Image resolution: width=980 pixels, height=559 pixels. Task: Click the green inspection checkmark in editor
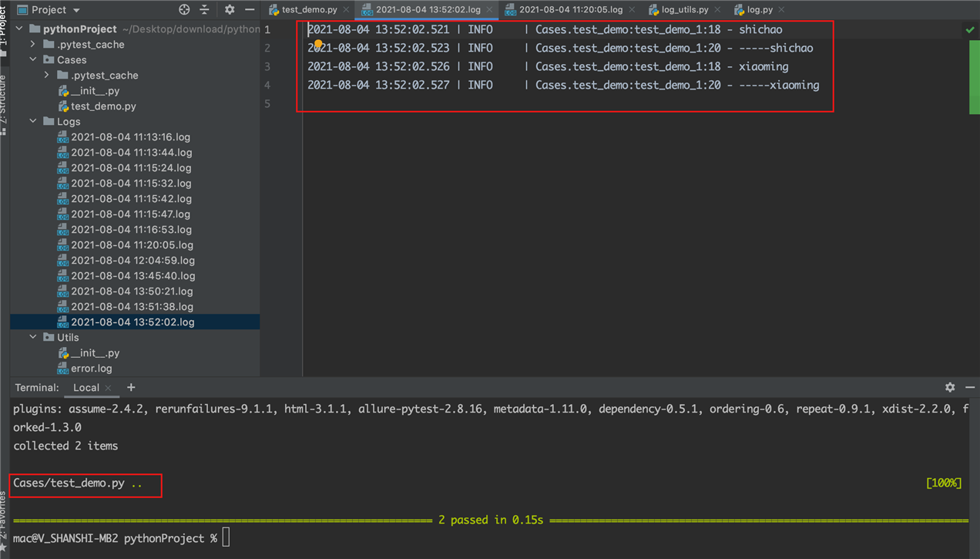(x=970, y=29)
